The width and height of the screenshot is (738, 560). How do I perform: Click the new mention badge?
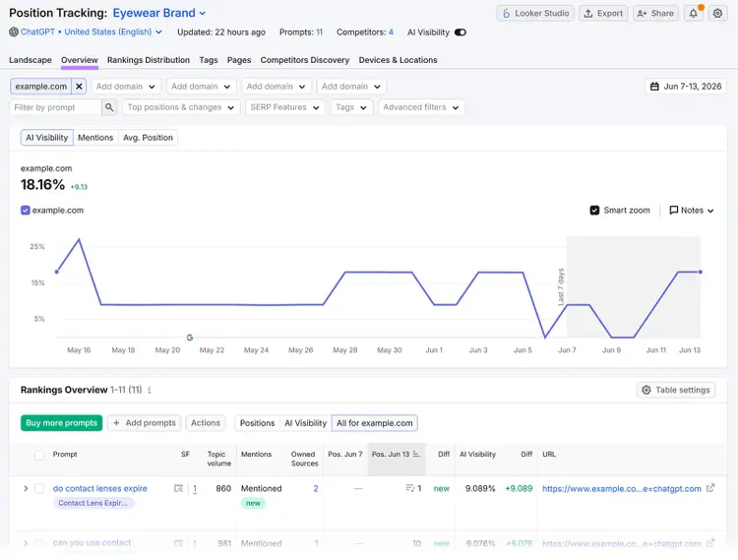(x=253, y=504)
